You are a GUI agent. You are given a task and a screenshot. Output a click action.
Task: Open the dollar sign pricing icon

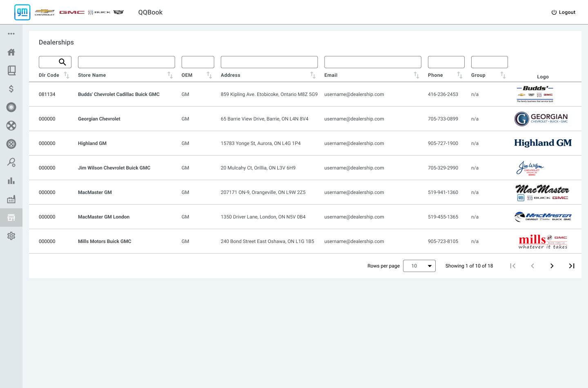(x=11, y=89)
